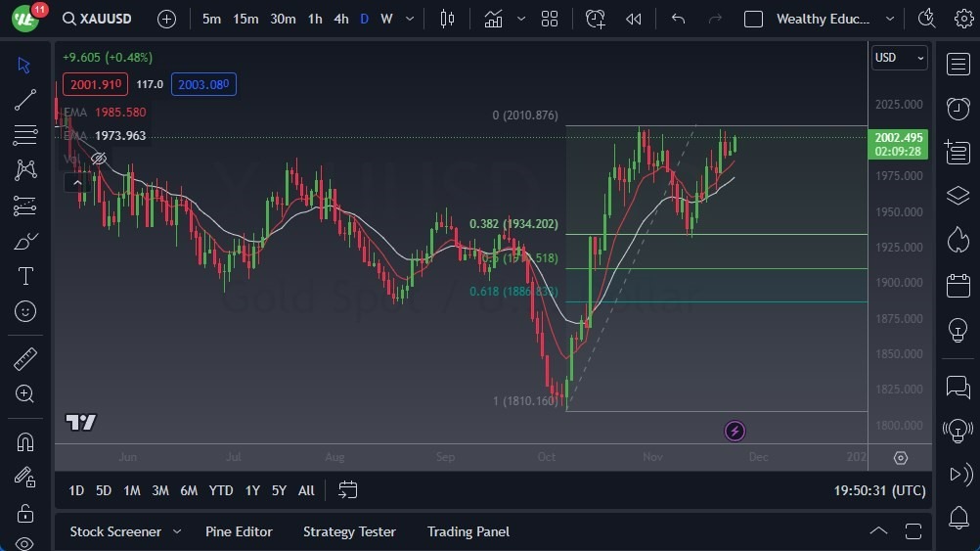This screenshot has width=980, height=551.
Task: Toggle lock all drawing tools
Action: [25, 513]
